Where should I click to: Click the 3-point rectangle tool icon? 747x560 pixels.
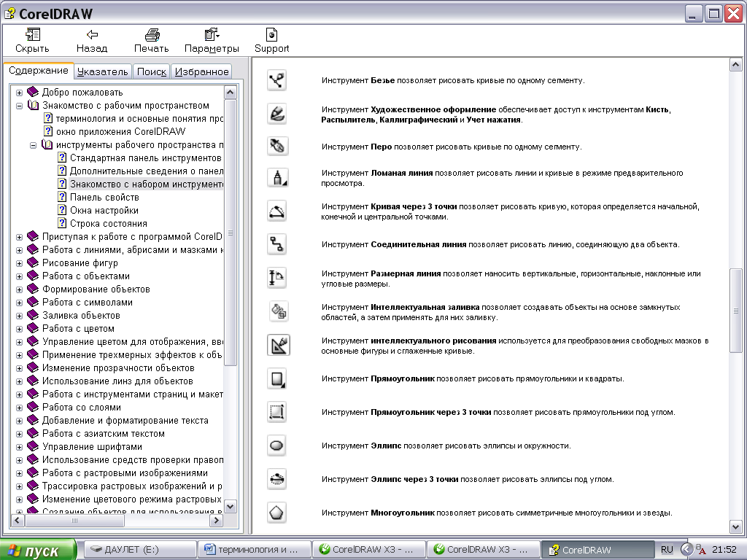coord(276,412)
